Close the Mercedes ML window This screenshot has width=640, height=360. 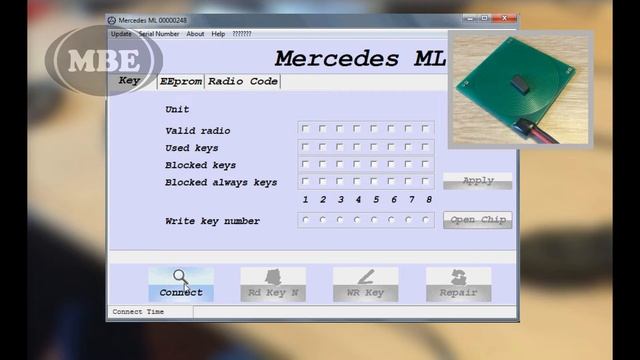504,18
